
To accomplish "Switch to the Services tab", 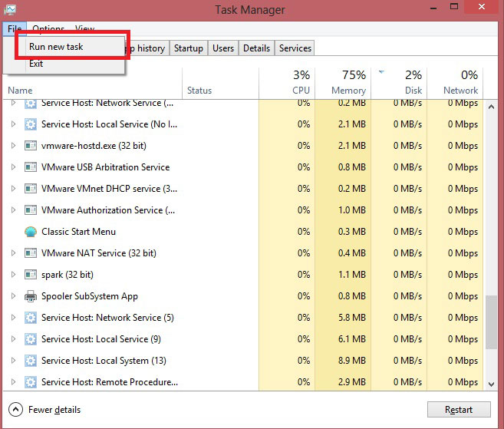I will pyautogui.click(x=295, y=48).
